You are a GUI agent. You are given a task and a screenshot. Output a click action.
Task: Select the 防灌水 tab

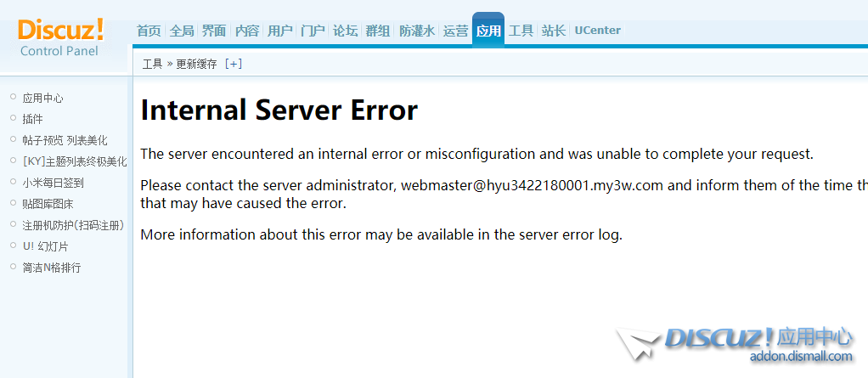point(417,31)
